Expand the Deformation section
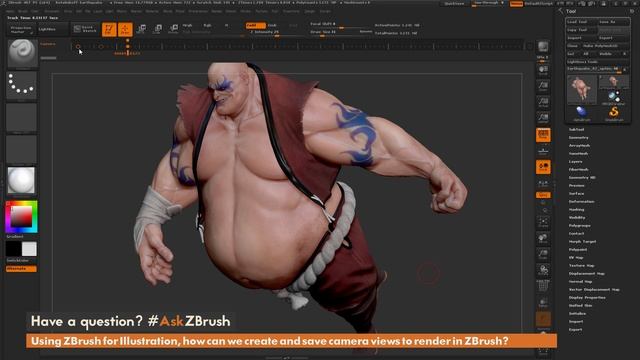 582,202
